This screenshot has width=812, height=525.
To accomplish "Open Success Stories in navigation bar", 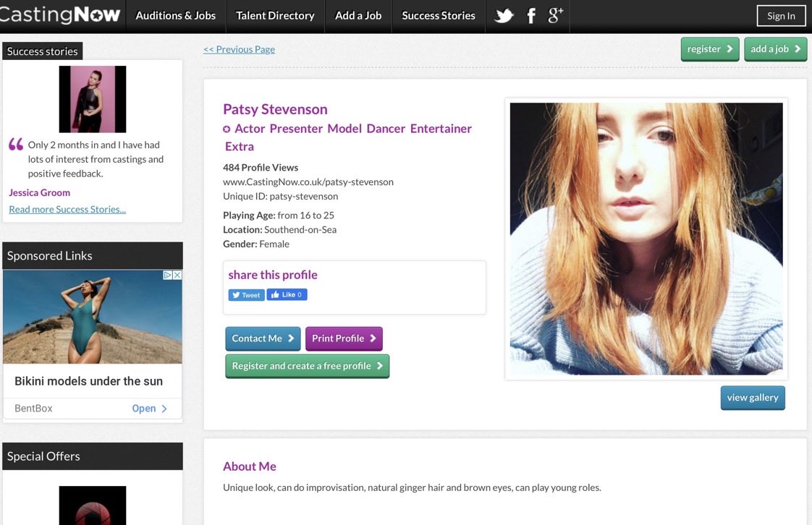I will [x=439, y=16].
